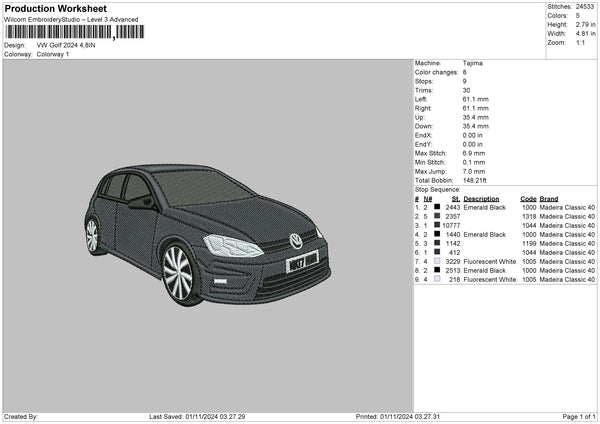600x424 pixels.
Task: Select the white swatch in stop row 9
Action: [x=437, y=279]
